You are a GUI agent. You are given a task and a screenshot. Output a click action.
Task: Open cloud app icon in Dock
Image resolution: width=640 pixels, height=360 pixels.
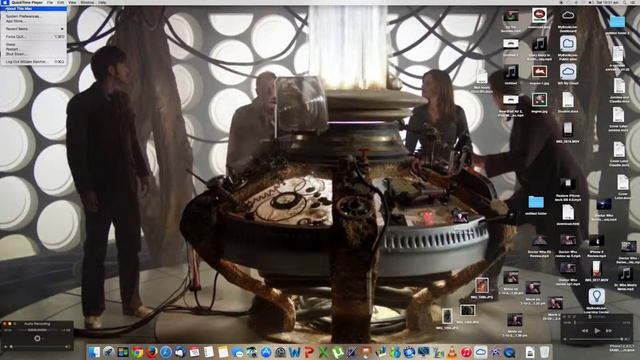coord(481,352)
